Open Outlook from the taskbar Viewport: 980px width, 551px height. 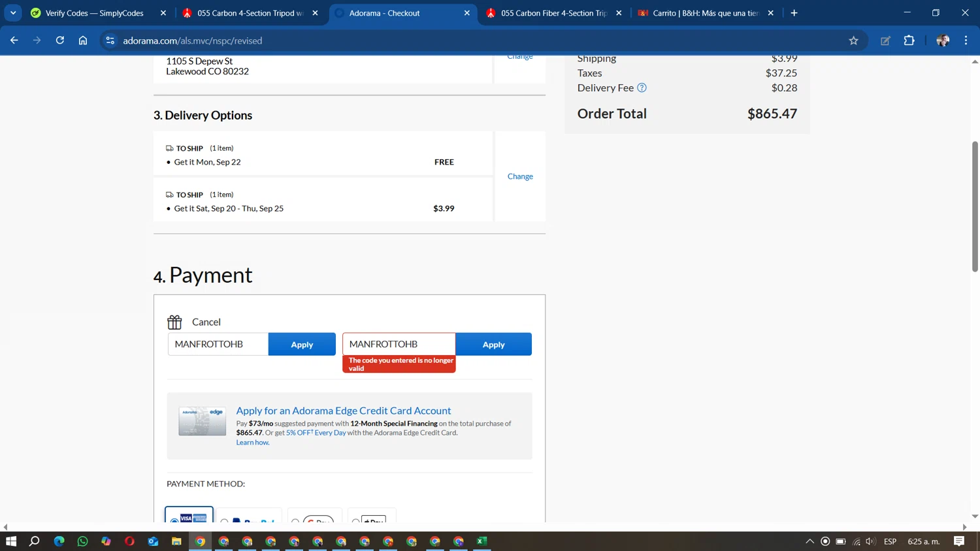pos(153,541)
